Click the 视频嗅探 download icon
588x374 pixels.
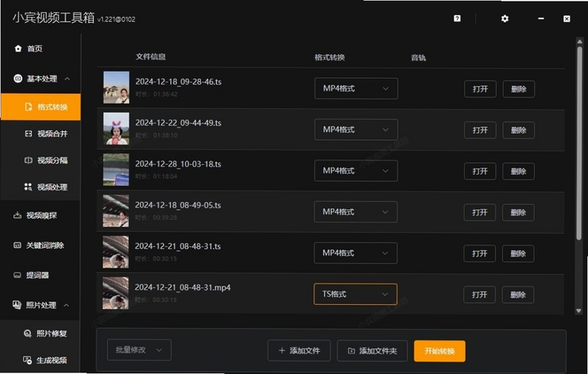pos(17,215)
